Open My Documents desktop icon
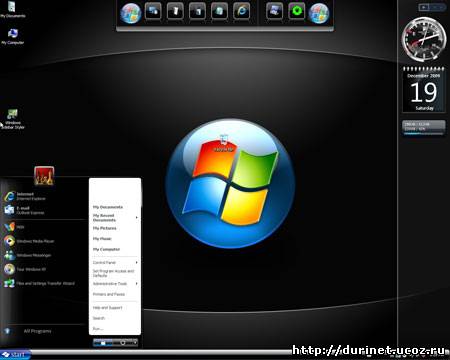The width and height of the screenshot is (450, 360). point(12,9)
